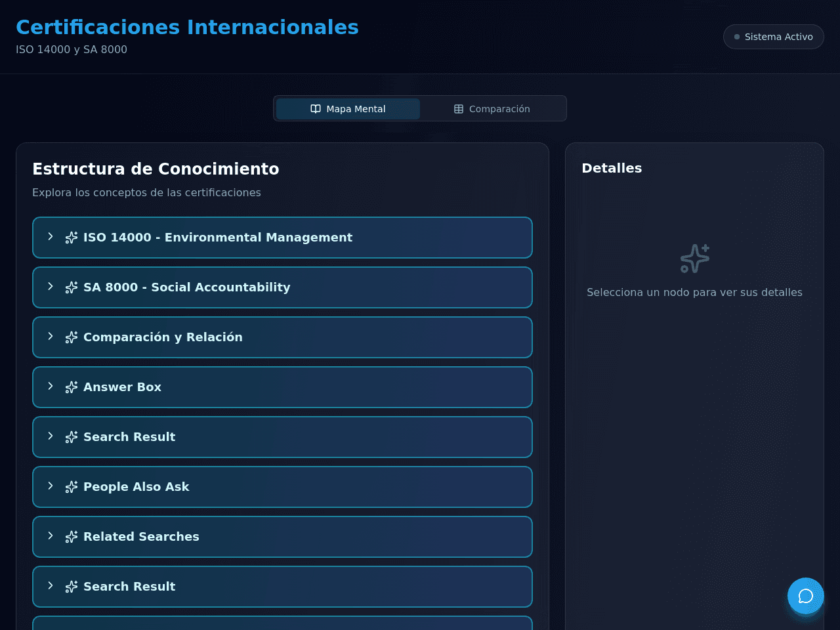Select the Answer Box node label
The image size is (840, 630).
122,387
